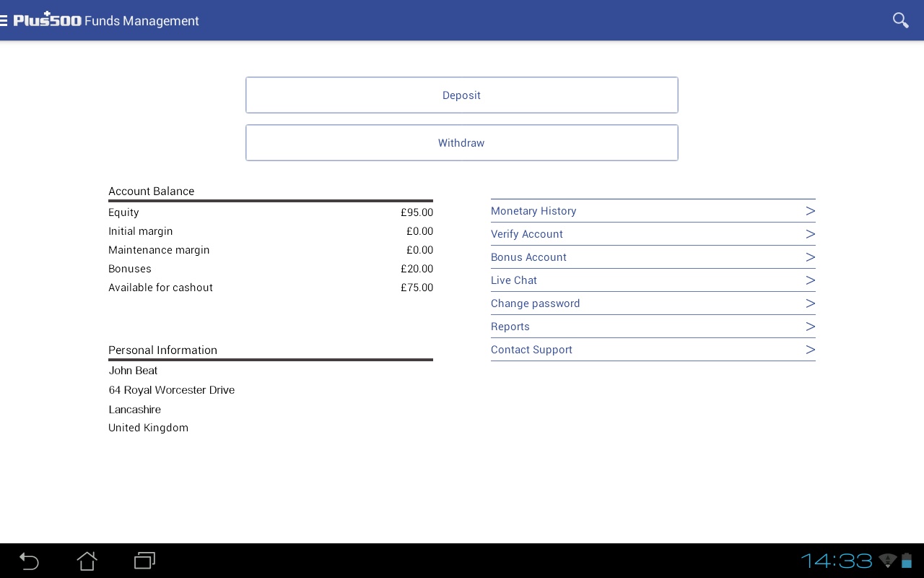Tap the Plus500 logo
Image resolution: width=924 pixels, height=578 pixels.
(x=48, y=20)
